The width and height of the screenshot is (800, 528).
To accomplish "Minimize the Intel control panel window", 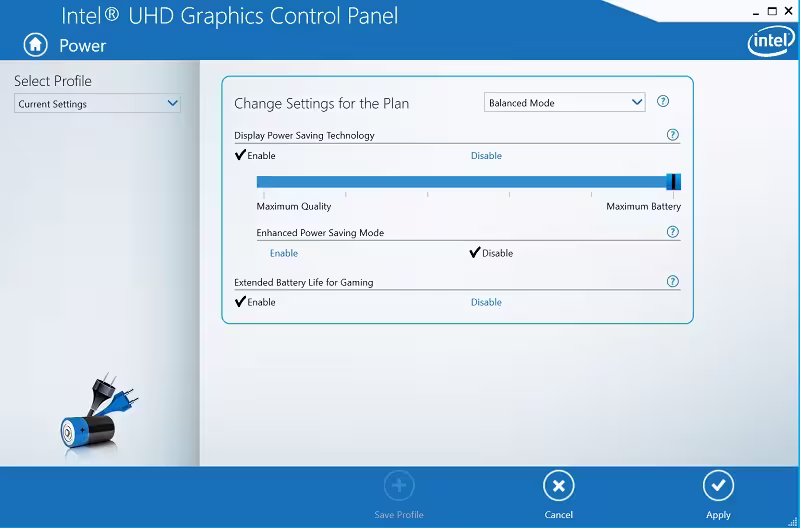I will (756, 12).
